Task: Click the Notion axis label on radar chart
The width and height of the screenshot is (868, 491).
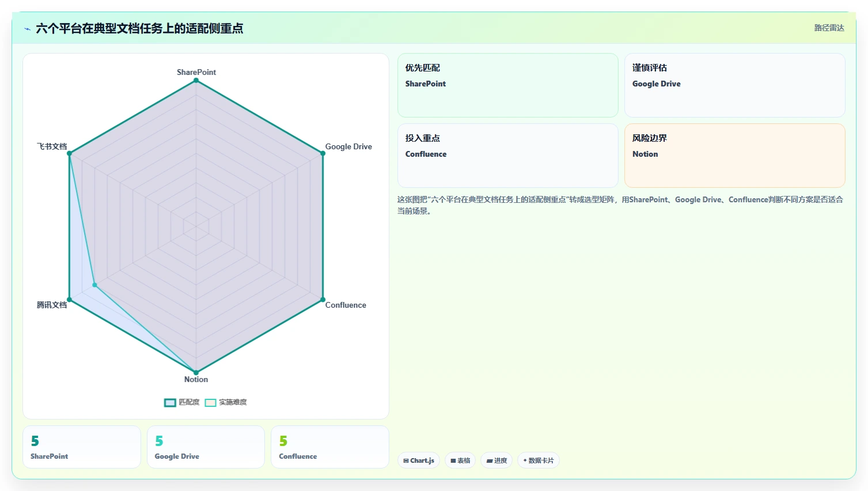Action: pyautogui.click(x=196, y=379)
